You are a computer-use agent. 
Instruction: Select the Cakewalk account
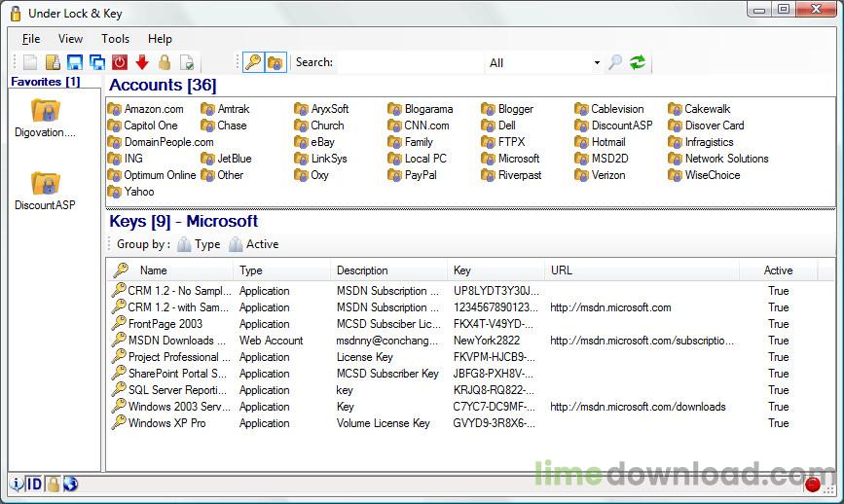coord(699,109)
